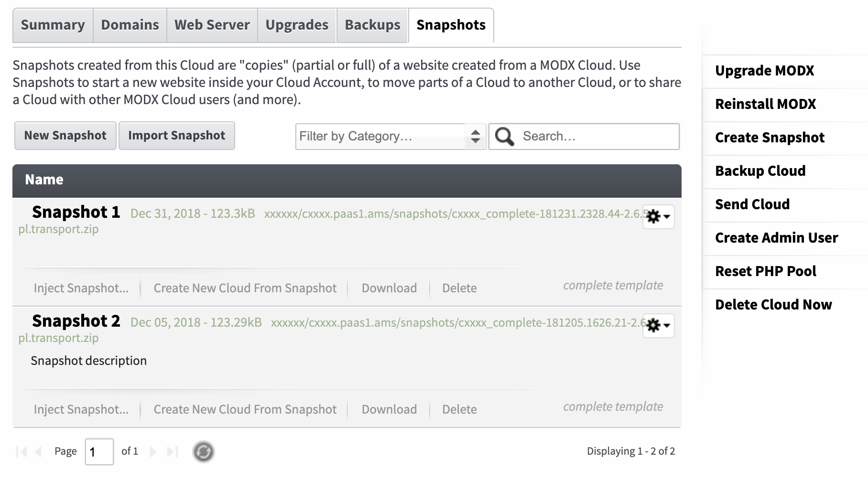Select the Snapshots tab

pos(451,25)
